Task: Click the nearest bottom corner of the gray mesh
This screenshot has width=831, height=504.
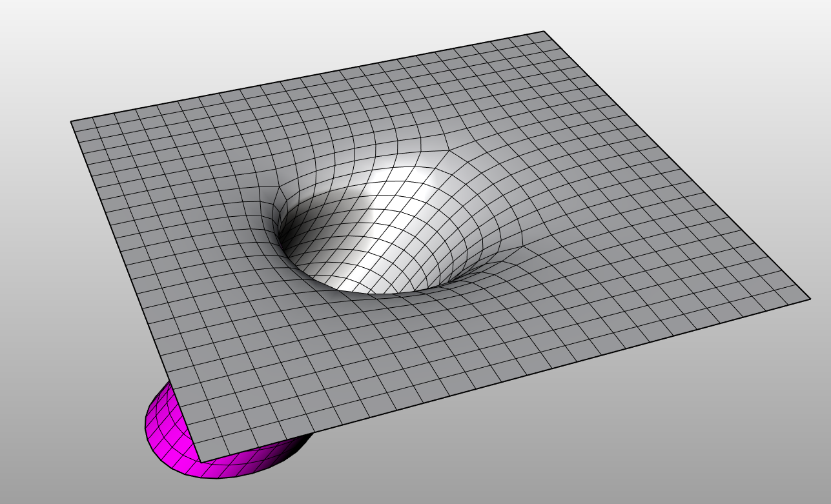Action: pyautogui.click(x=200, y=461)
